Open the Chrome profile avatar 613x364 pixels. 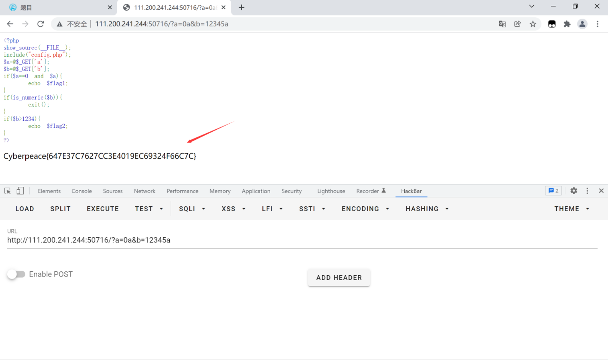click(x=582, y=24)
